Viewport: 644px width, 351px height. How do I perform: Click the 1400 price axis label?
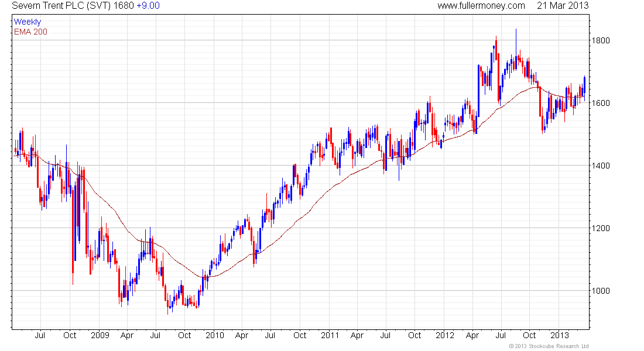point(601,166)
